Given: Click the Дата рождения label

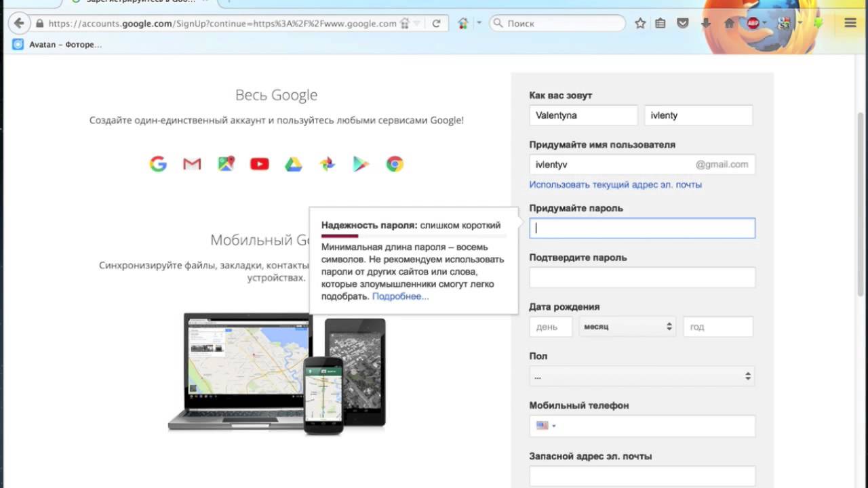Looking at the screenshot, I should [x=564, y=307].
